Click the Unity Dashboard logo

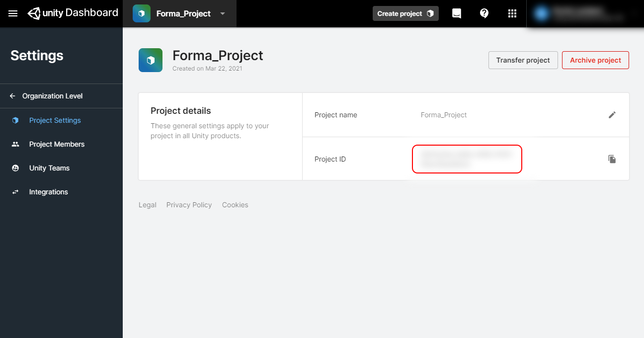(x=73, y=13)
